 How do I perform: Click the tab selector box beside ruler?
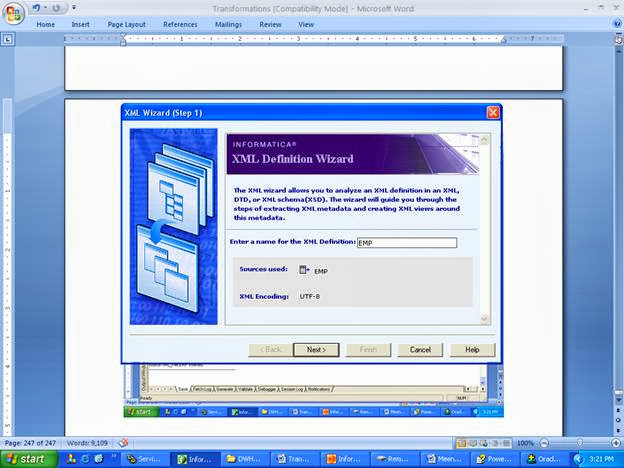[x=8, y=39]
